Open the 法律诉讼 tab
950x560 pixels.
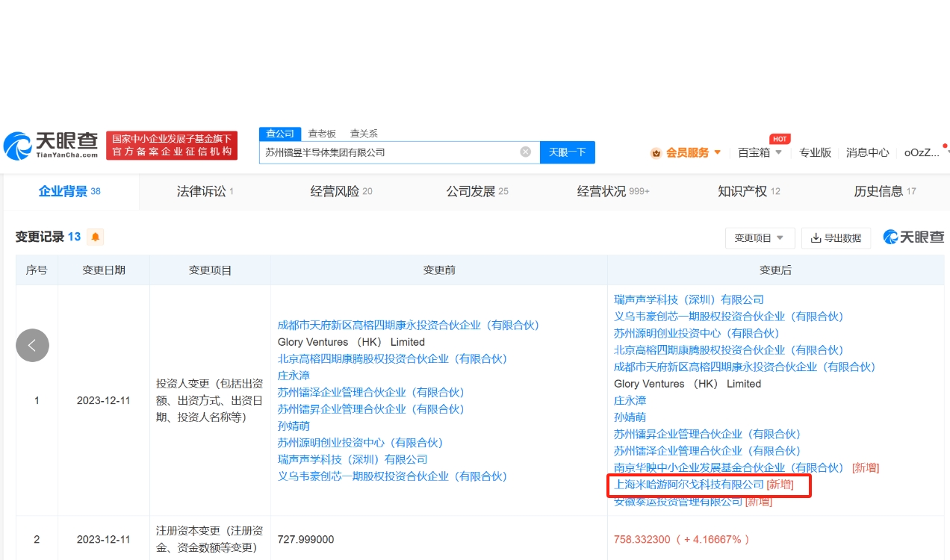(x=205, y=191)
